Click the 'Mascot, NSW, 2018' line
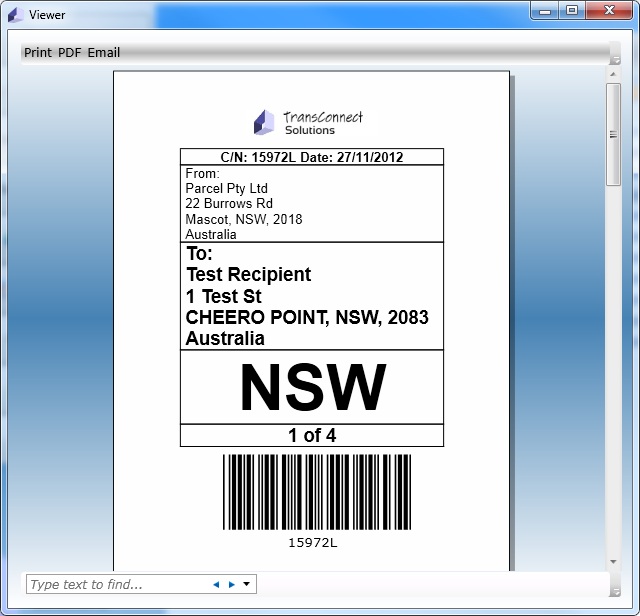The height and width of the screenshot is (616, 640). click(x=244, y=219)
